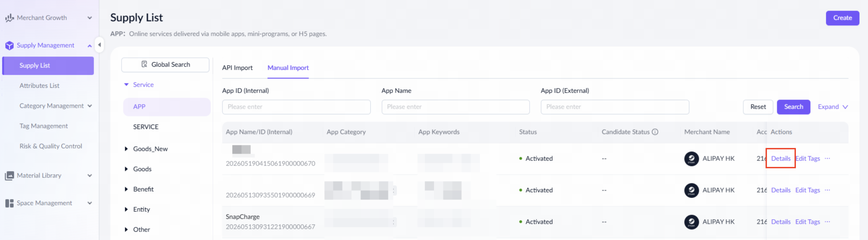This screenshot has width=868, height=240.
Task: Collapse the sidebar with the arrow handle
Action: coord(99,45)
